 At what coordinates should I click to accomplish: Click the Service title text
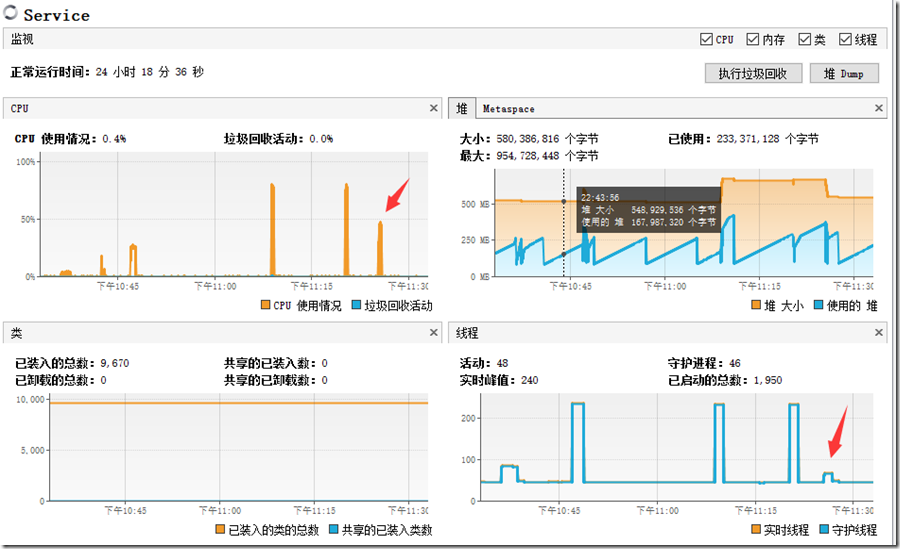(x=57, y=15)
